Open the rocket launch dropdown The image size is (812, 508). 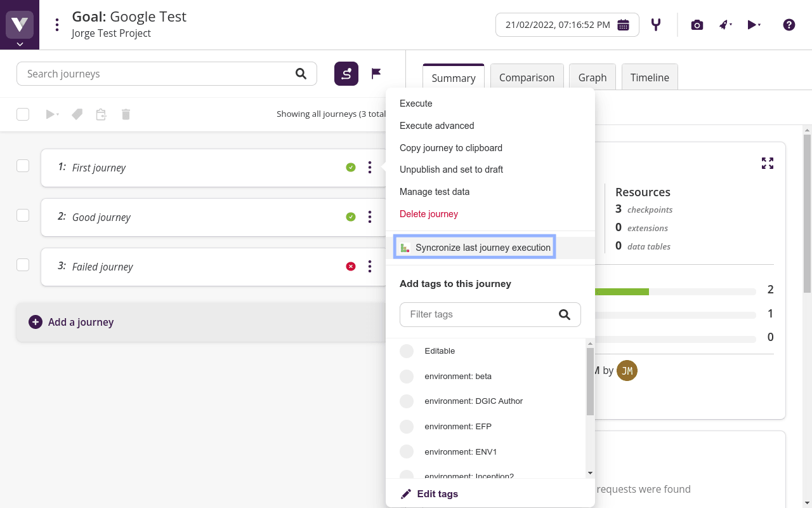click(x=725, y=25)
